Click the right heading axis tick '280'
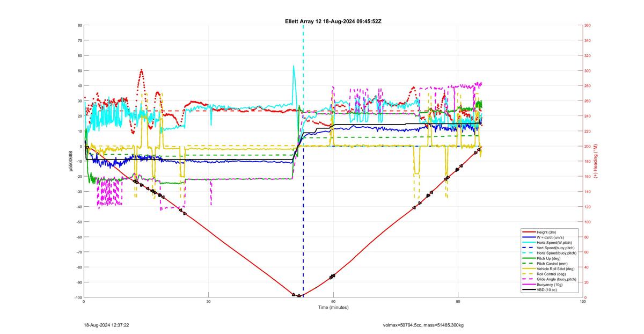The image size is (644, 334). pos(588,86)
